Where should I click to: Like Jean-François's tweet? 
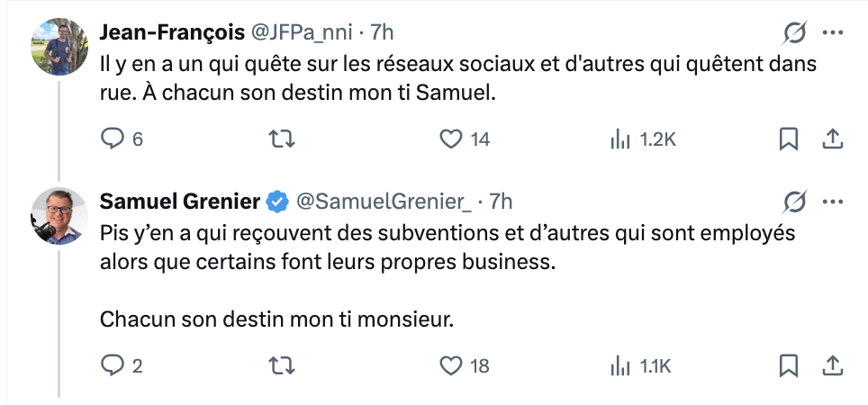tap(450, 139)
